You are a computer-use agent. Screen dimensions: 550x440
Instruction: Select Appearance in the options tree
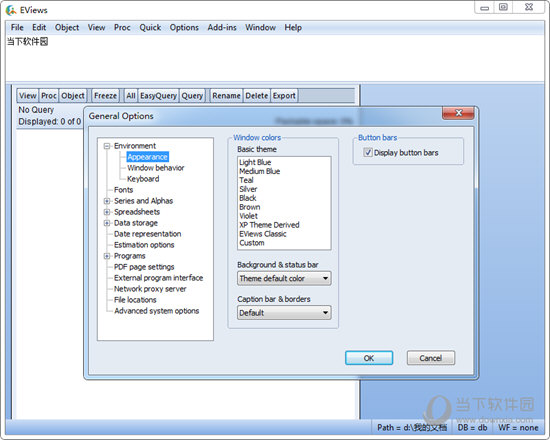coord(147,157)
